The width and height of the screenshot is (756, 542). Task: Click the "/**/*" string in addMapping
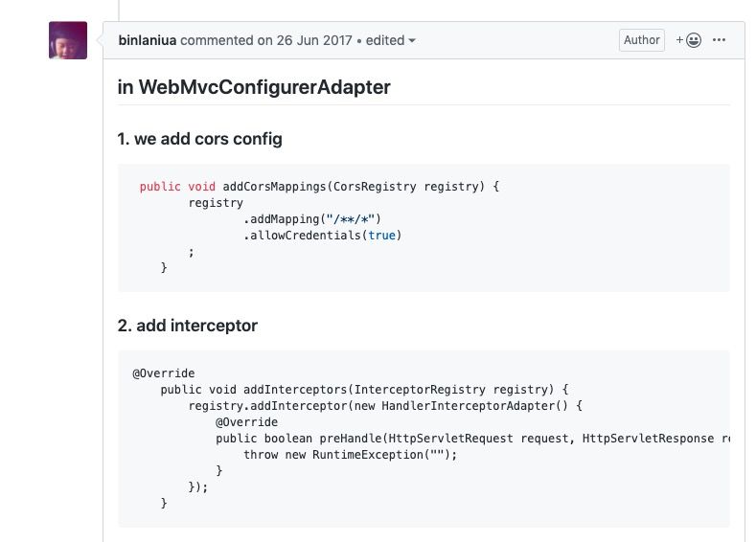tap(353, 219)
